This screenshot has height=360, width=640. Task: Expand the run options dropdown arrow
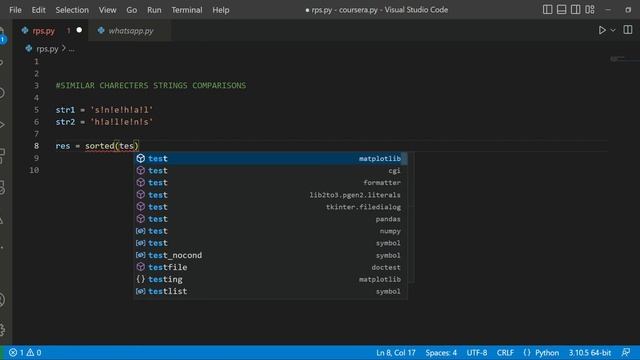point(613,30)
